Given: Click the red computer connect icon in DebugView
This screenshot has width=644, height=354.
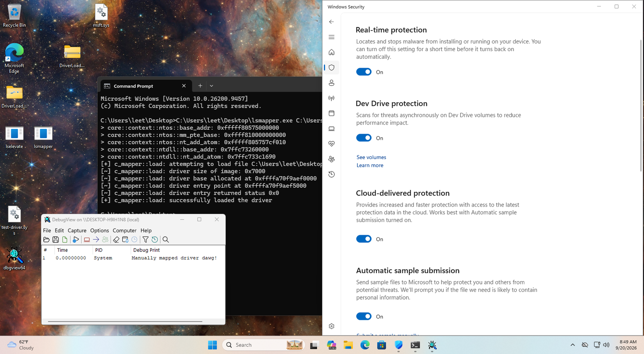Looking at the screenshot, I should coord(87,240).
